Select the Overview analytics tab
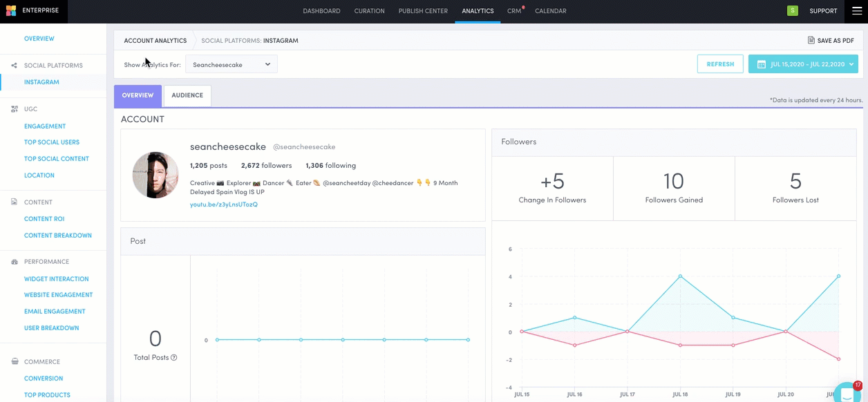The width and height of the screenshot is (868, 402). click(x=138, y=95)
